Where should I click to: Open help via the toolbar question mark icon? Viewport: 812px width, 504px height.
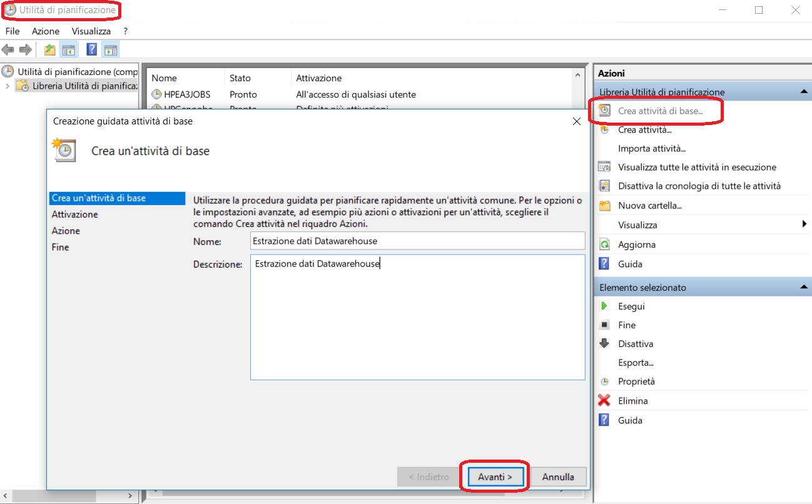pos(92,49)
